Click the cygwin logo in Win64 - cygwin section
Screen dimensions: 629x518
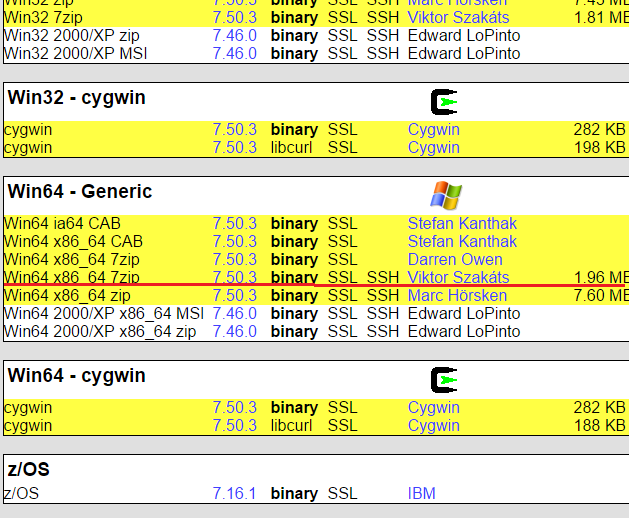(444, 380)
